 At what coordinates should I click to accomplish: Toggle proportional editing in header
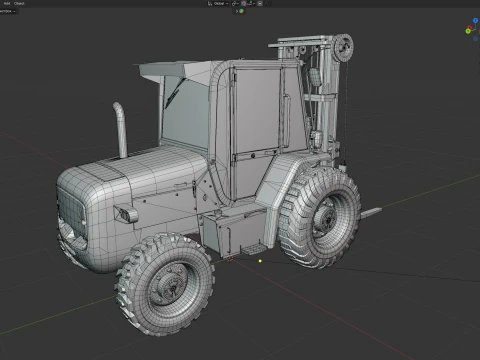click(260, 3)
